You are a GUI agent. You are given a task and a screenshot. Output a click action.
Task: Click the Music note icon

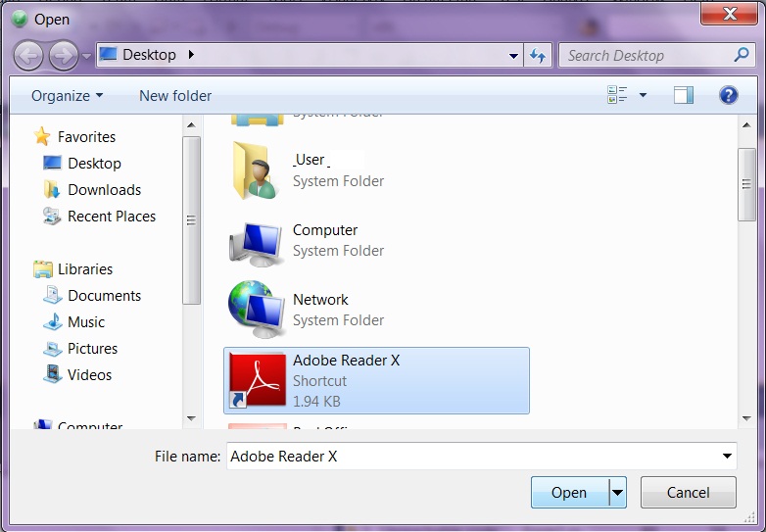[x=52, y=322]
